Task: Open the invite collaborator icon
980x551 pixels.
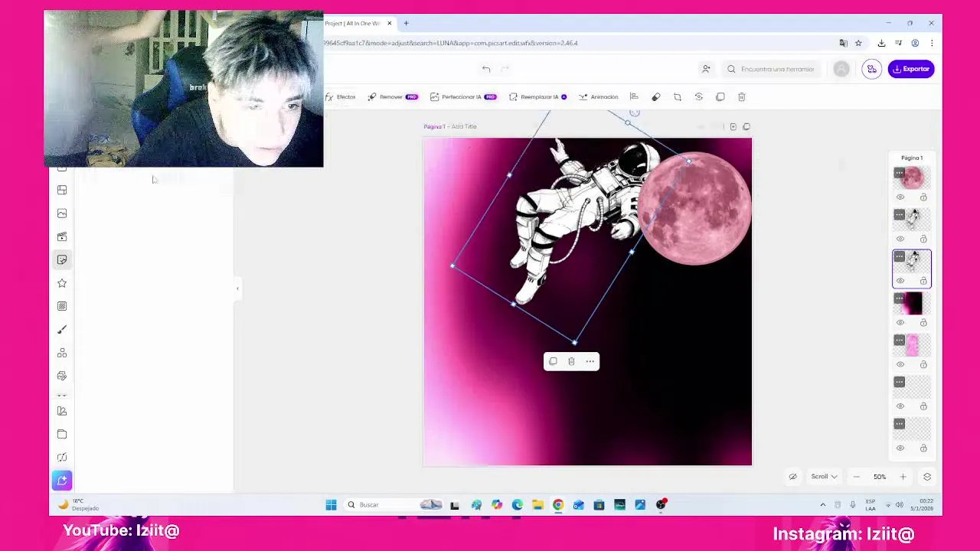Action: (x=706, y=69)
